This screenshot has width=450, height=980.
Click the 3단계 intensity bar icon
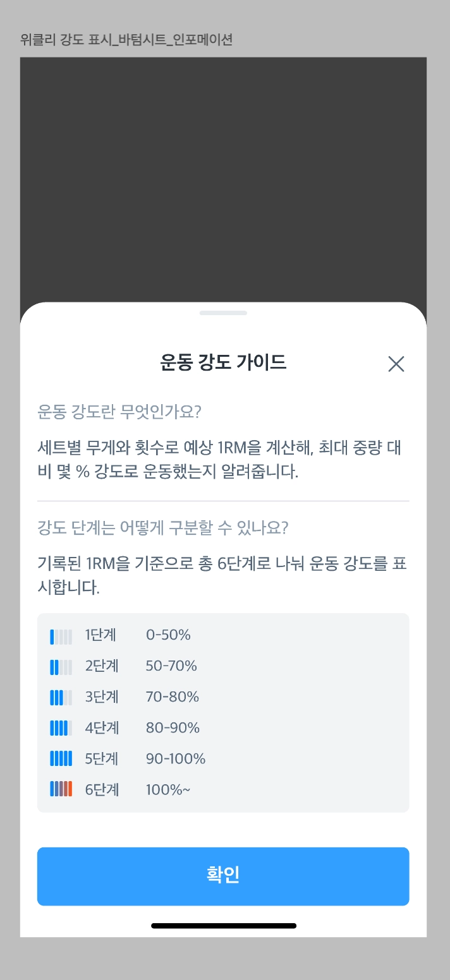click(x=61, y=698)
